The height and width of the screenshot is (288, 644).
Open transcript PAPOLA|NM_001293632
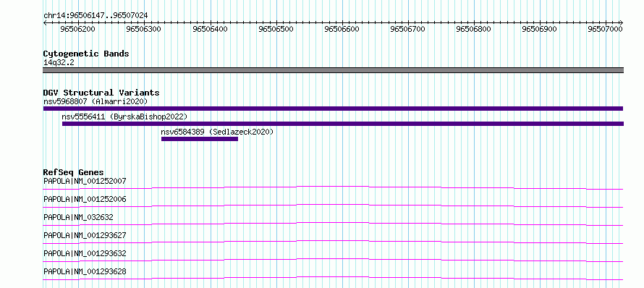pos(85,253)
